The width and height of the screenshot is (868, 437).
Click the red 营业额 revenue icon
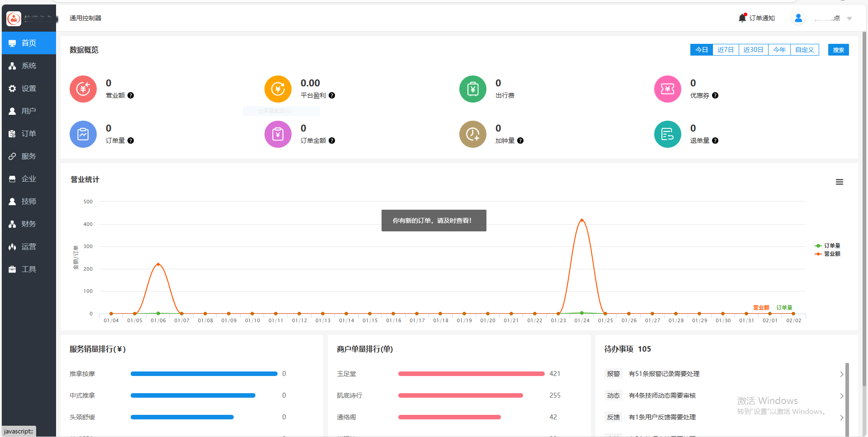pyautogui.click(x=83, y=89)
